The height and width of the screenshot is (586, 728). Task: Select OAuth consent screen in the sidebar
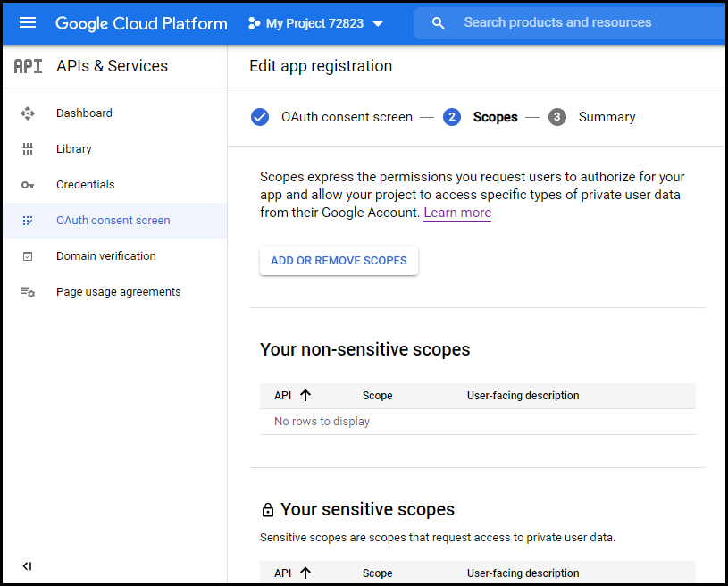click(x=113, y=220)
